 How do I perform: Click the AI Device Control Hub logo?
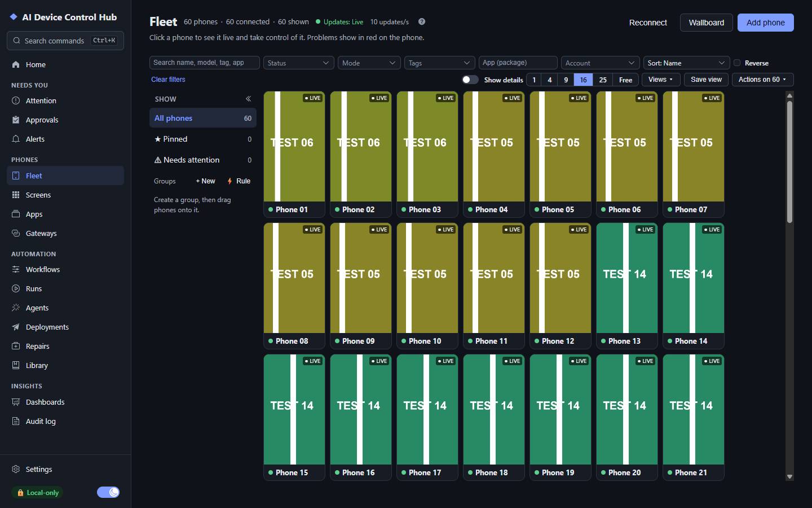pos(14,17)
